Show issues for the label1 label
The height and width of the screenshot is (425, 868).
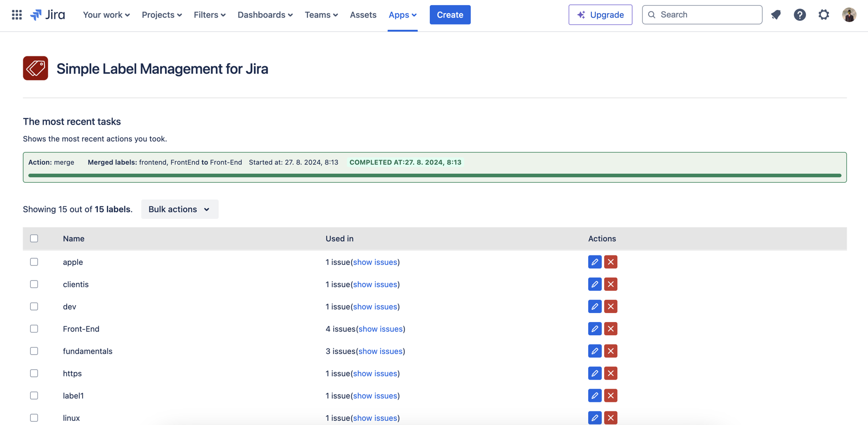375,396
